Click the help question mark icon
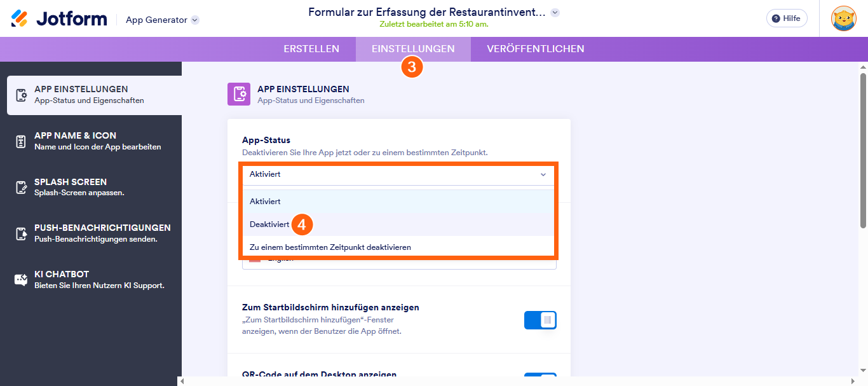 click(776, 18)
